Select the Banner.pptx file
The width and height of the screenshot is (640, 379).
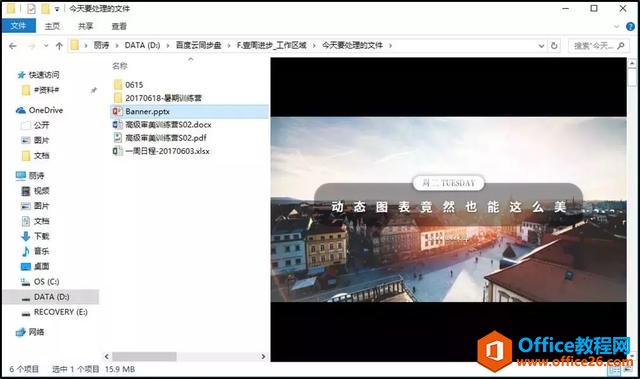(x=147, y=111)
